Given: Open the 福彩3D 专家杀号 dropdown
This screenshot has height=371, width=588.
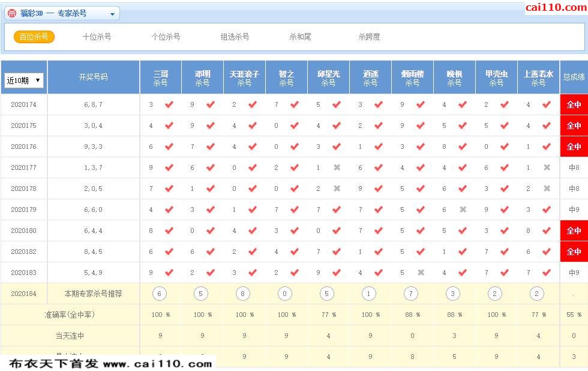Looking at the screenshot, I should pyautogui.click(x=62, y=13).
